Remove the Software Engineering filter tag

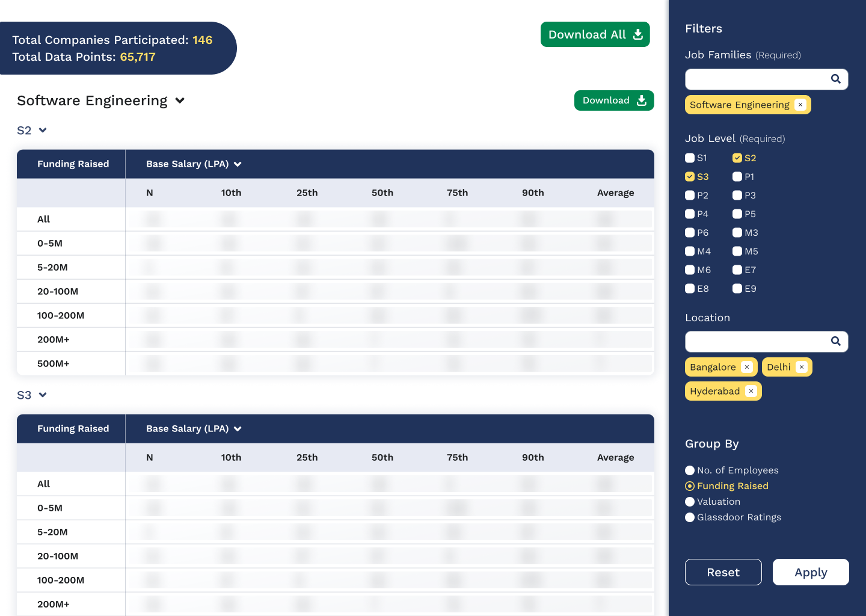click(x=800, y=105)
